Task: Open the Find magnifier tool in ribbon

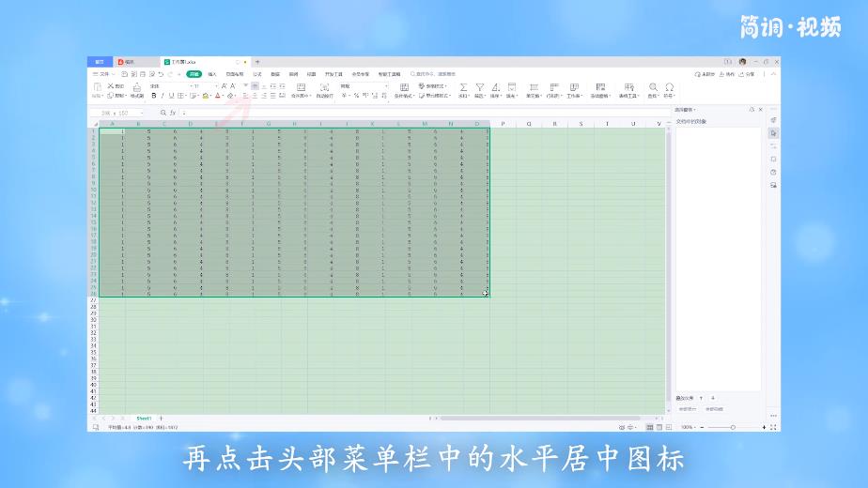Action: pyautogui.click(x=653, y=87)
